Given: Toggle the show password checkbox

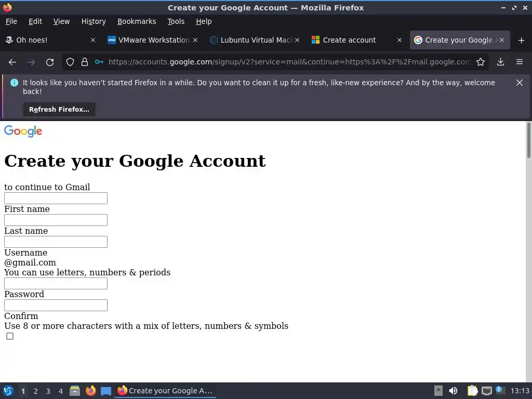Looking at the screenshot, I should coord(10,336).
